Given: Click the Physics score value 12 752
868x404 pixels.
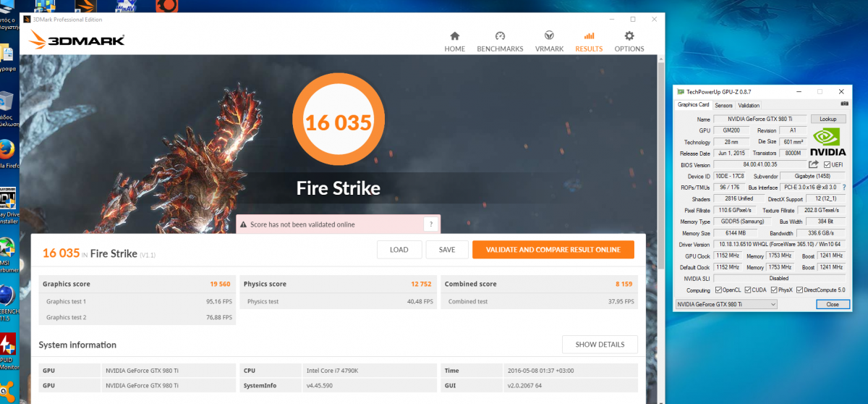Looking at the screenshot, I should pyautogui.click(x=421, y=285).
